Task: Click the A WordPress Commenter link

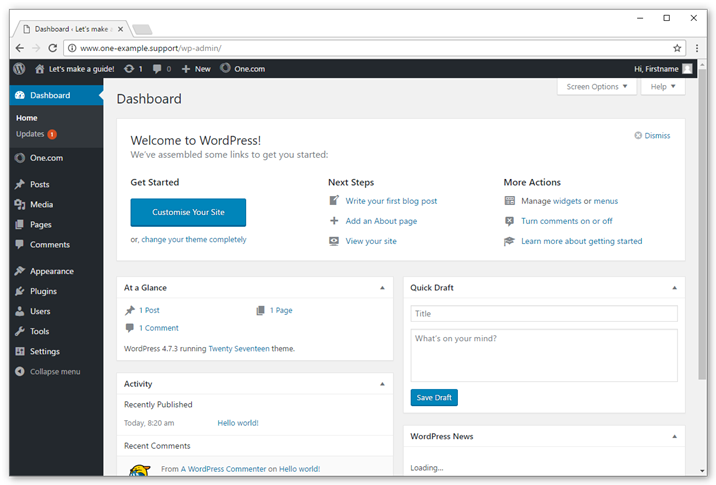Action: tap(223, 469)
